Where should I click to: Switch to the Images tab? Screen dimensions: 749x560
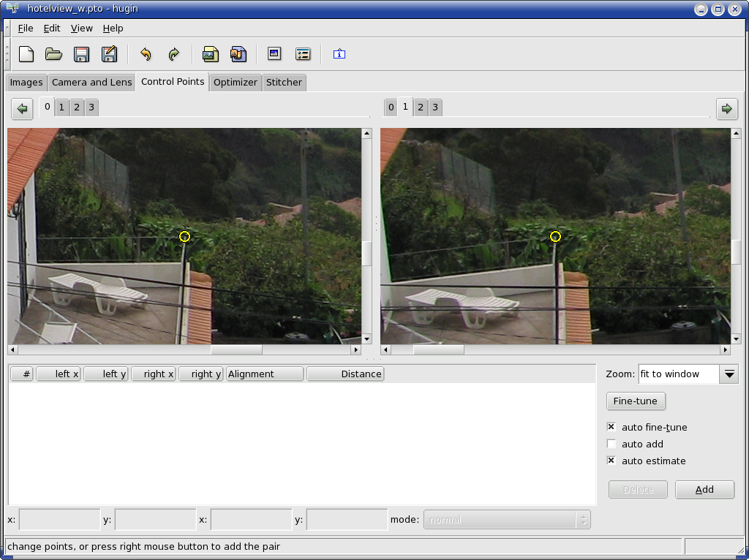click(26, 82)
